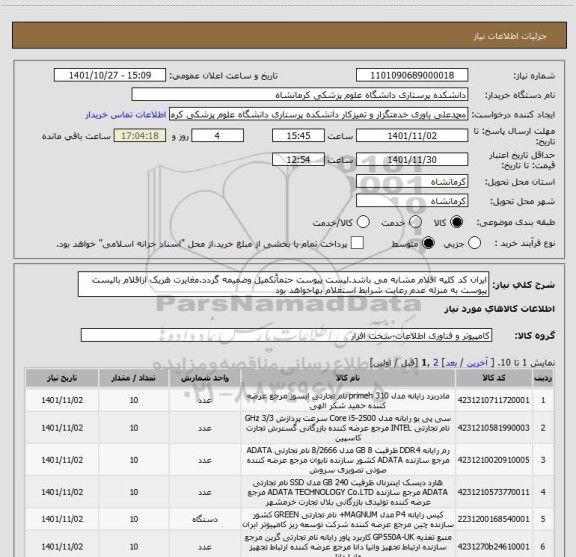The height and width of the screenshot is (557, 576).
Task: Click the response deadline date 1401/11/02 field
Action: [412, 136]
